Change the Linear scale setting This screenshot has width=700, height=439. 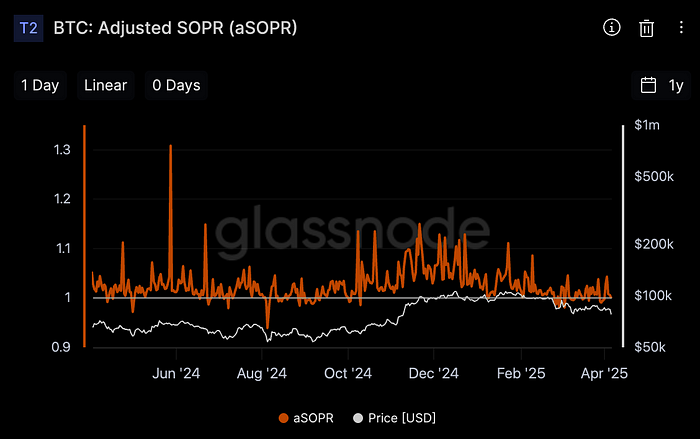(105, 85)
